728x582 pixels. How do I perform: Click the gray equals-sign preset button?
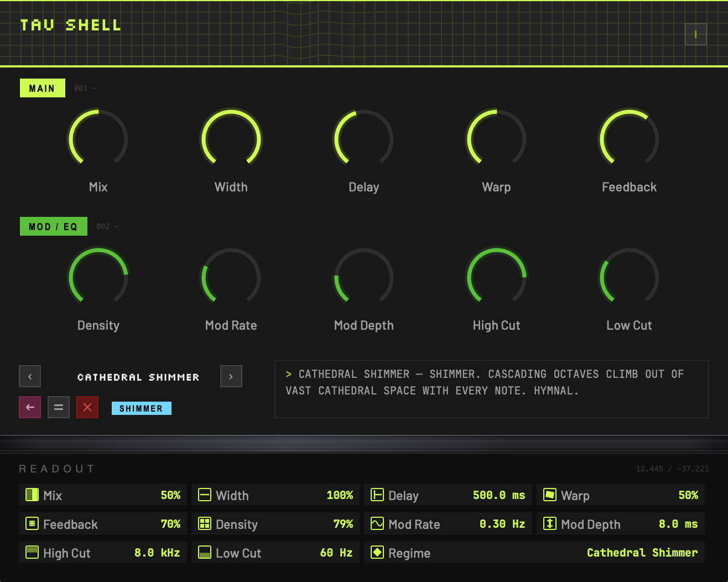(59, 407)
